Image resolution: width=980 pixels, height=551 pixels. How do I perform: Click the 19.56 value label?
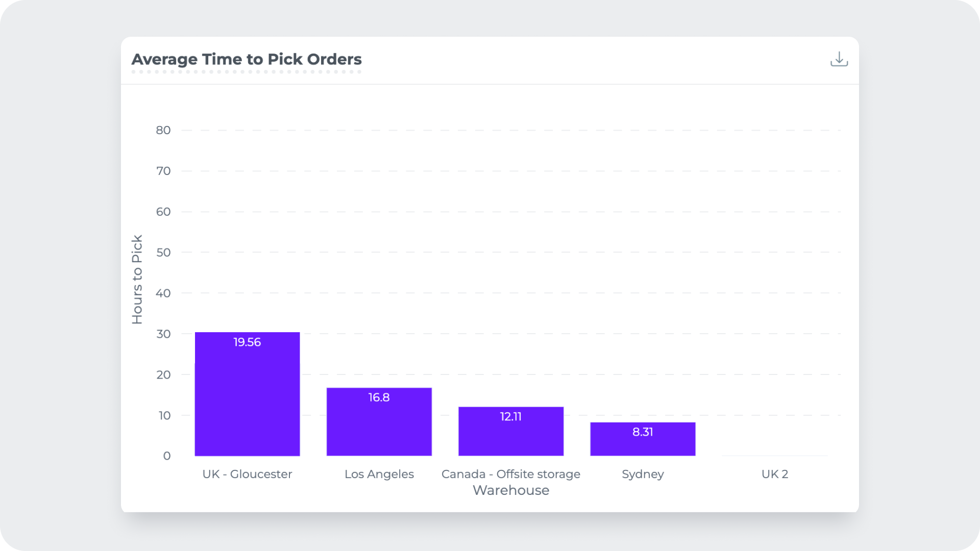[x=247, y=342]
